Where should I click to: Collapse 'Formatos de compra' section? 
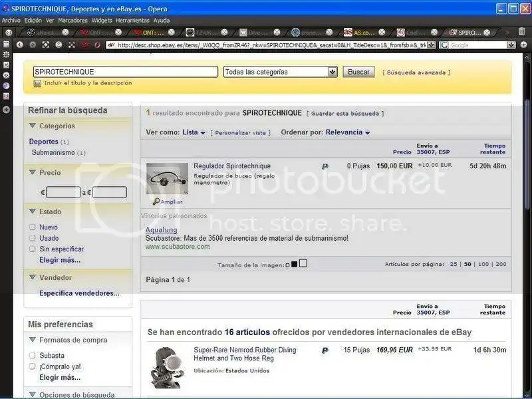[33, 340]
